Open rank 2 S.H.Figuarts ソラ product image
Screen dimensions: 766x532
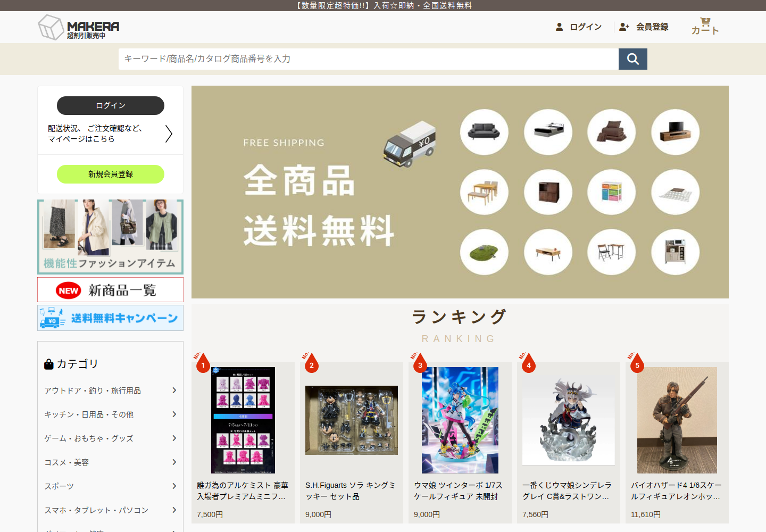click(352, 420)
